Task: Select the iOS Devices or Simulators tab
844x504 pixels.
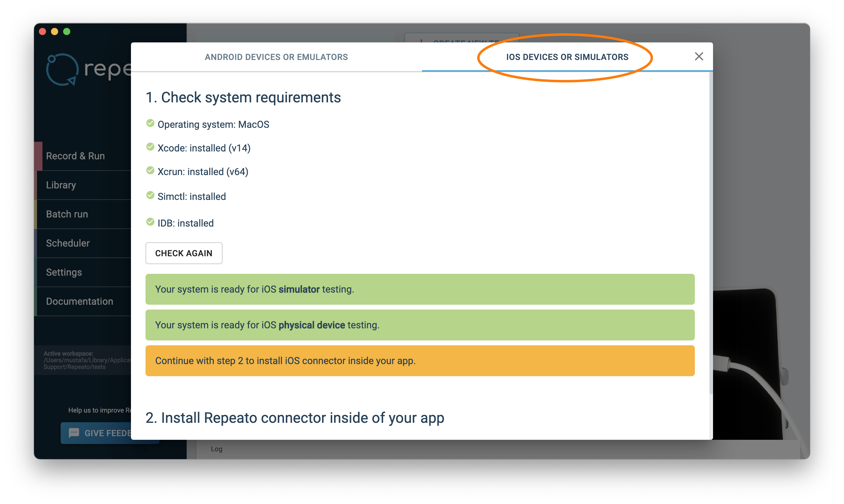Action: pyautogui.click(x=567, y=57)
